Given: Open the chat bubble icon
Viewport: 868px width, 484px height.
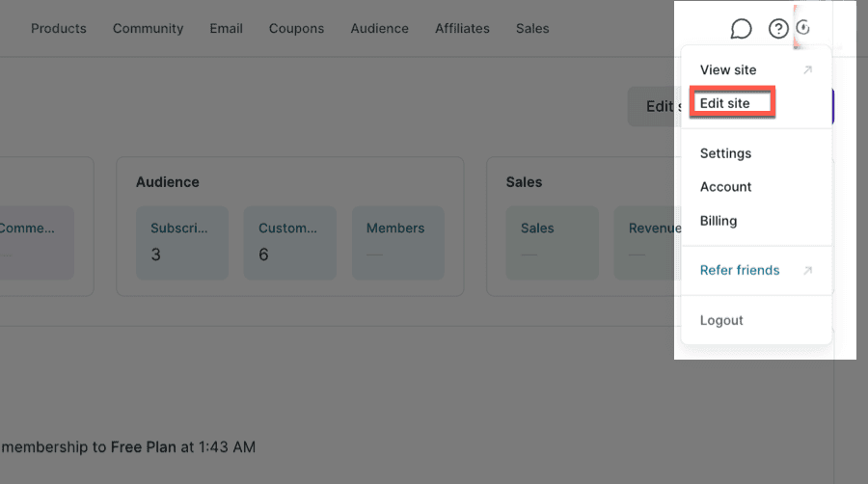Looking at the screenshot, I should (x=741, y=29).
